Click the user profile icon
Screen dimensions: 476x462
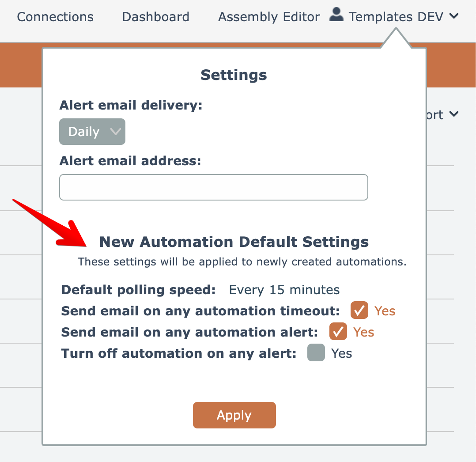click(336, 15)
